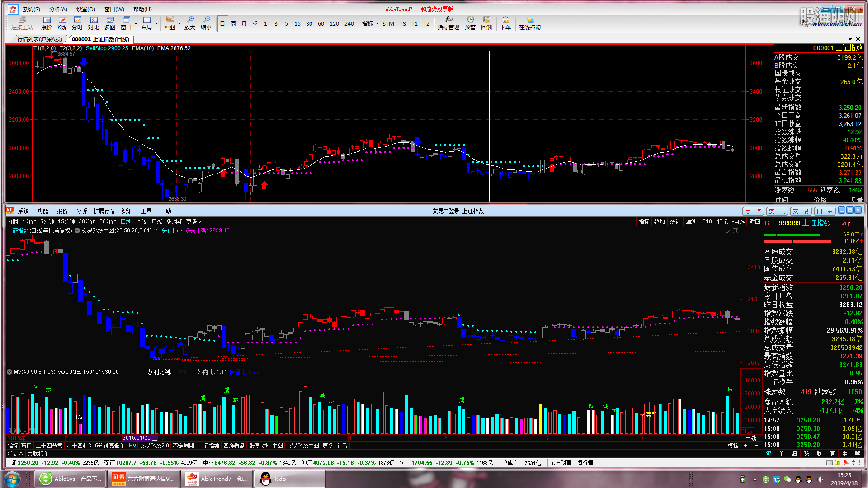Zoom in with the 放大 magnifier
The image size is (868, 488).
tap(190, 23)
